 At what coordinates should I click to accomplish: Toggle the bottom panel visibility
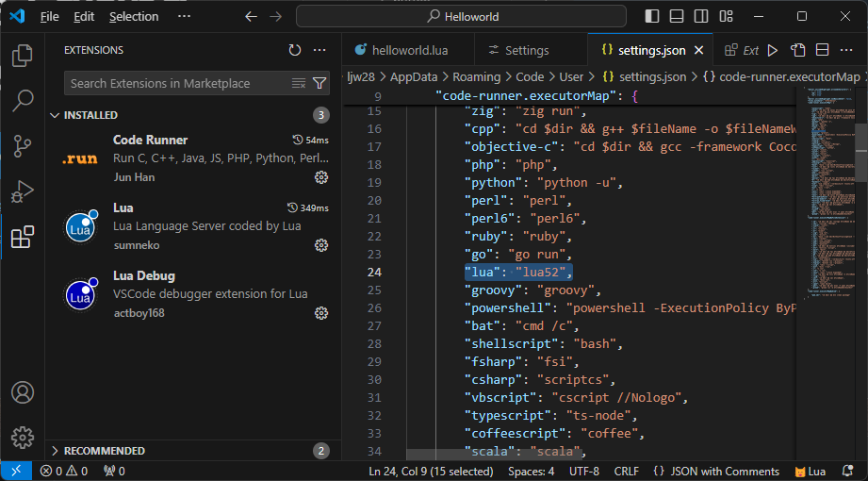(677, 17)
